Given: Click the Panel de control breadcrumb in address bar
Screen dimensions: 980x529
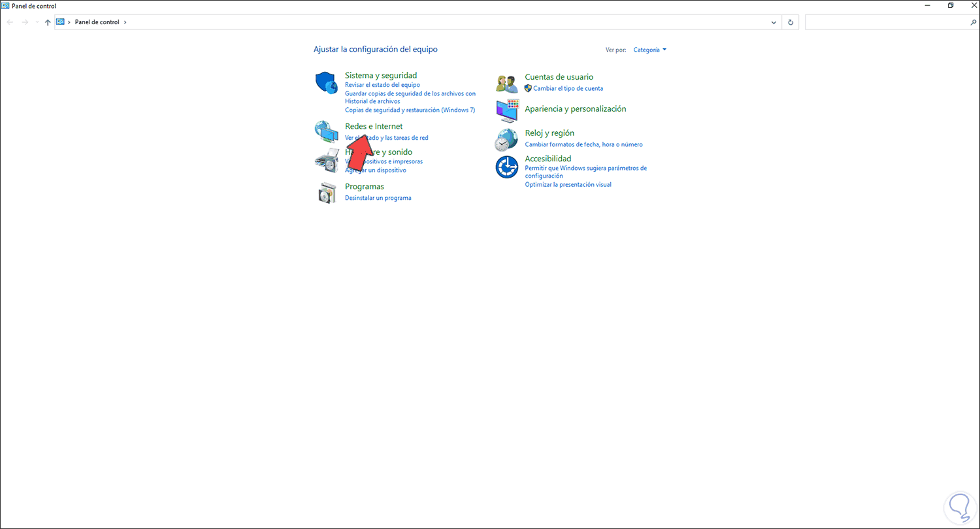Looking at the screenshot, I should tap(97, 22).
